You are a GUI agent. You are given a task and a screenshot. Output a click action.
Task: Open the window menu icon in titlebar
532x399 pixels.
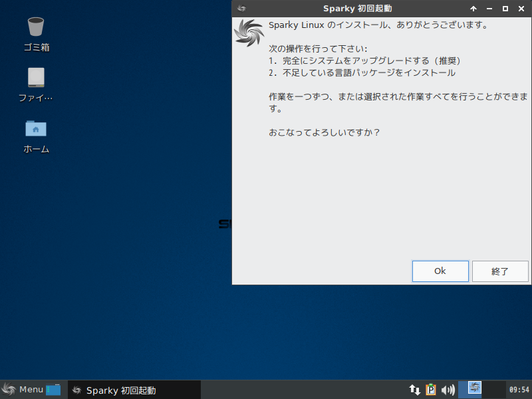241,9
